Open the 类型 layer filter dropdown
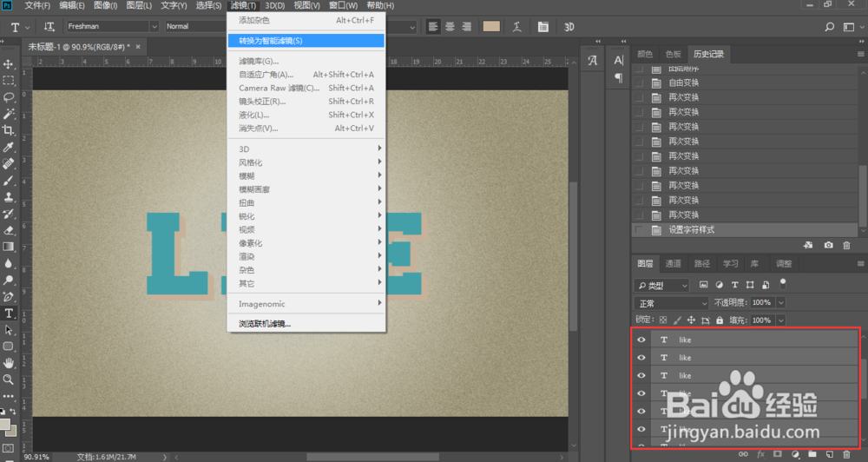This screenshot has width=868, height=462. click(661, 286)
